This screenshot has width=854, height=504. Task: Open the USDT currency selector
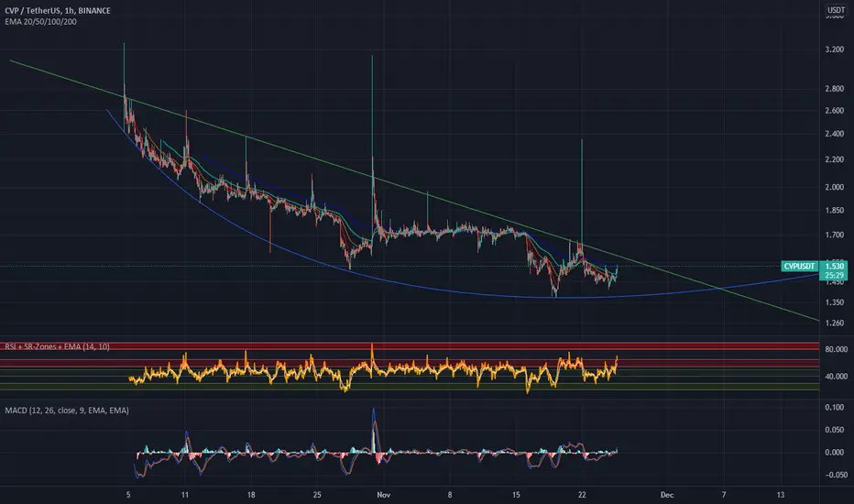(x=836, y=10)
